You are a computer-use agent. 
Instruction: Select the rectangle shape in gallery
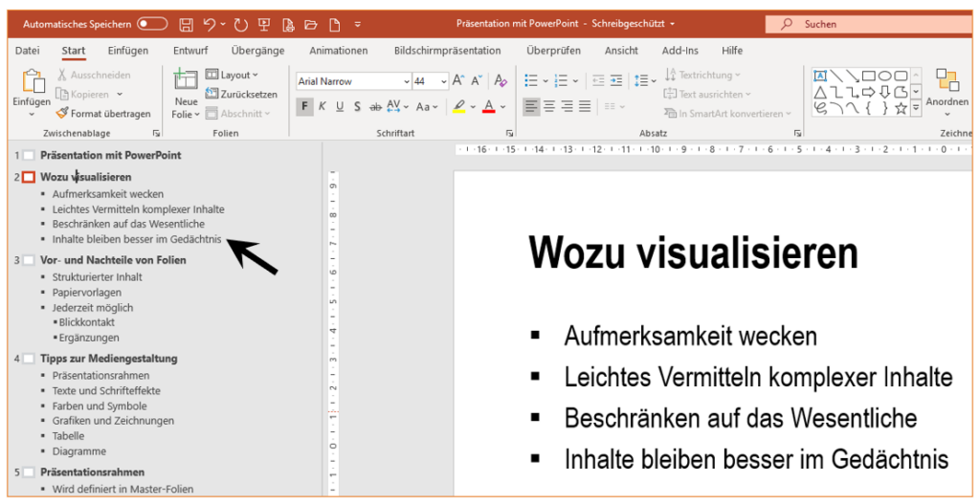868,77
